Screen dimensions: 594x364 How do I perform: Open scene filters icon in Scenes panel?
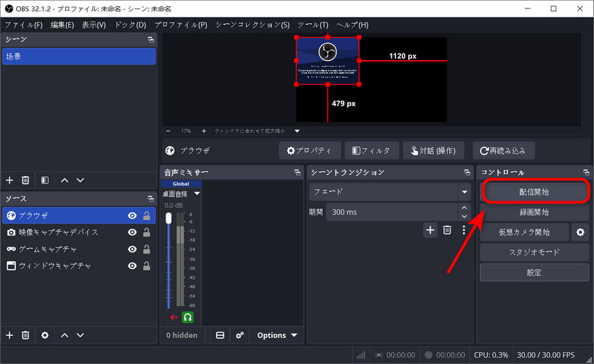click(x=45, y=180)
